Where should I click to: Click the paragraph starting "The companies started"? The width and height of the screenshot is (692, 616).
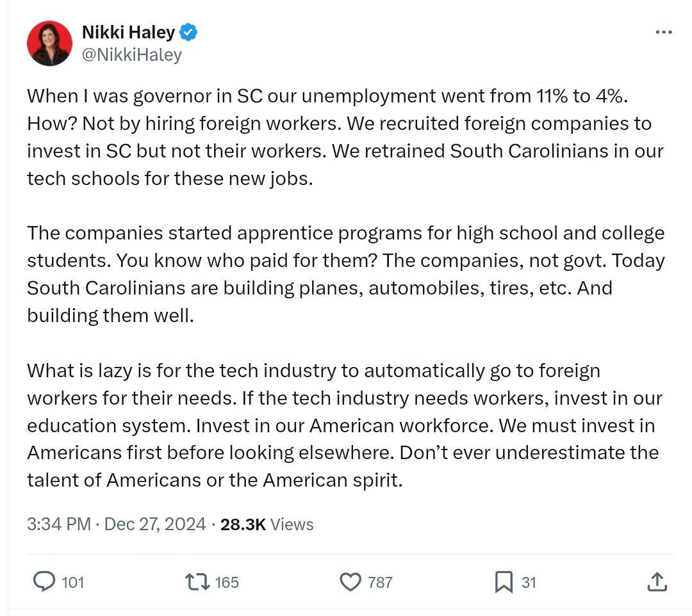pos(345,274)
